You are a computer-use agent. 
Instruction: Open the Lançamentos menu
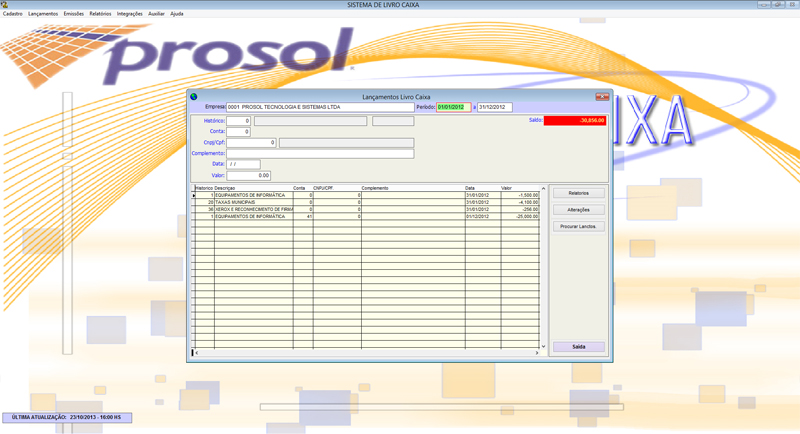(x=43, y=14)
